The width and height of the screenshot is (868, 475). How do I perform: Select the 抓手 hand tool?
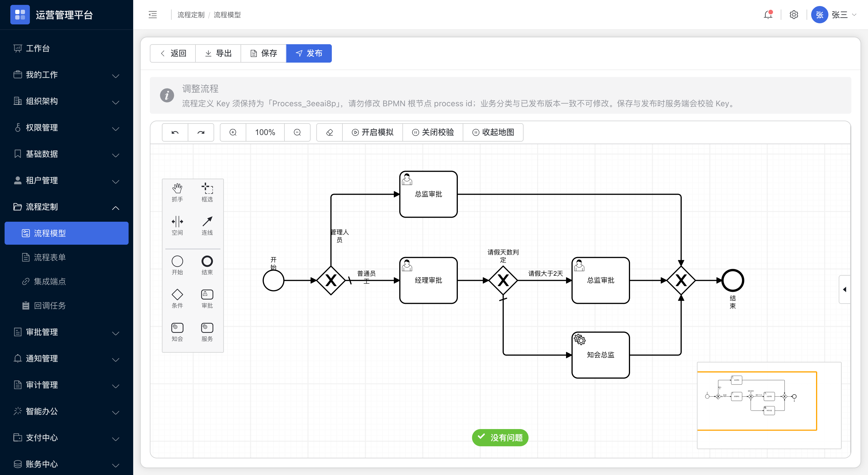click(177, 192)
